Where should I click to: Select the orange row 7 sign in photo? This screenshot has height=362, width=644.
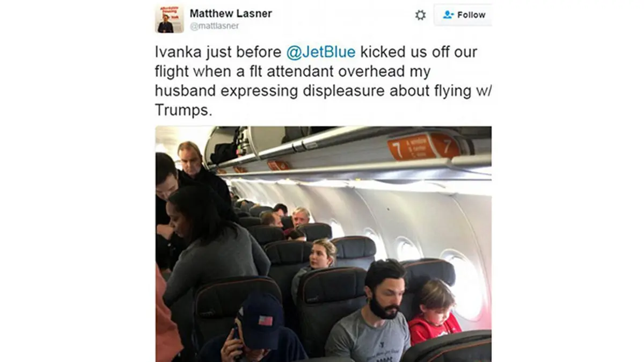423,147
